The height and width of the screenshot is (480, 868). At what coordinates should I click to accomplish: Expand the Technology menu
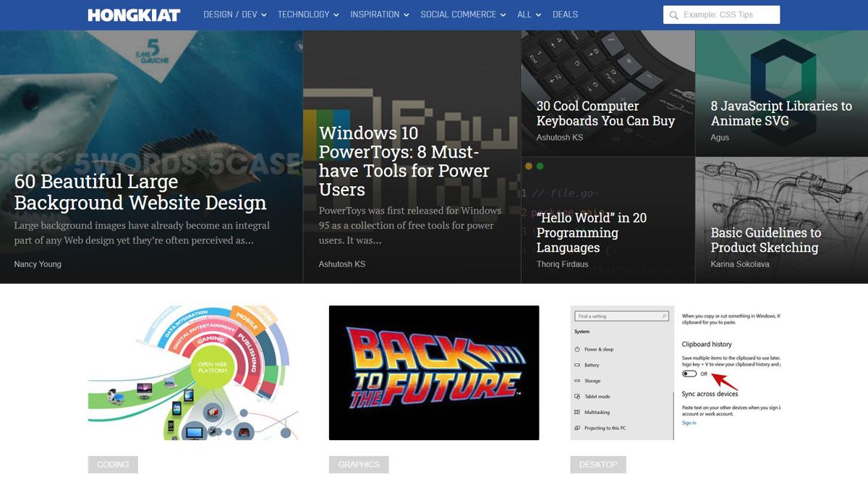point(308,14)
